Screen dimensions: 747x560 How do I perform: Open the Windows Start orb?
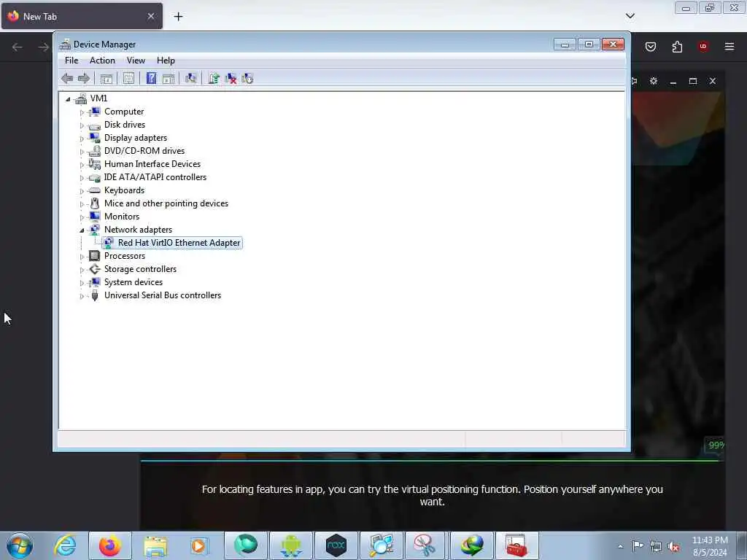20,545
